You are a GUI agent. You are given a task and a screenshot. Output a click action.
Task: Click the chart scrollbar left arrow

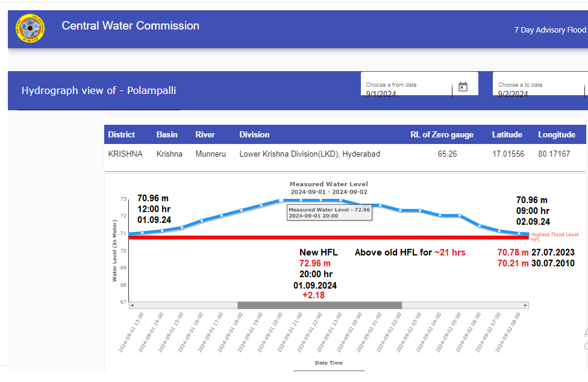pyautogui.click(x=132, y=305)
